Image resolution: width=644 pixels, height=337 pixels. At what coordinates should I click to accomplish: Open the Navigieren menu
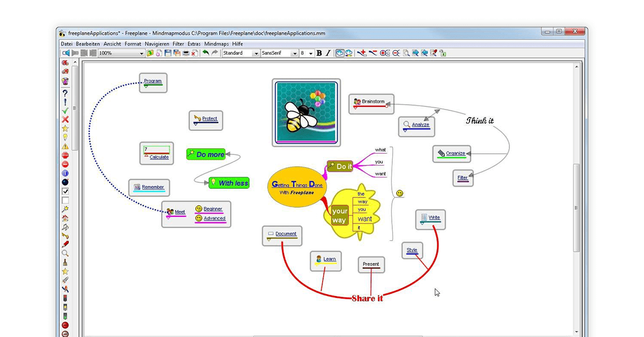(157, 44)
